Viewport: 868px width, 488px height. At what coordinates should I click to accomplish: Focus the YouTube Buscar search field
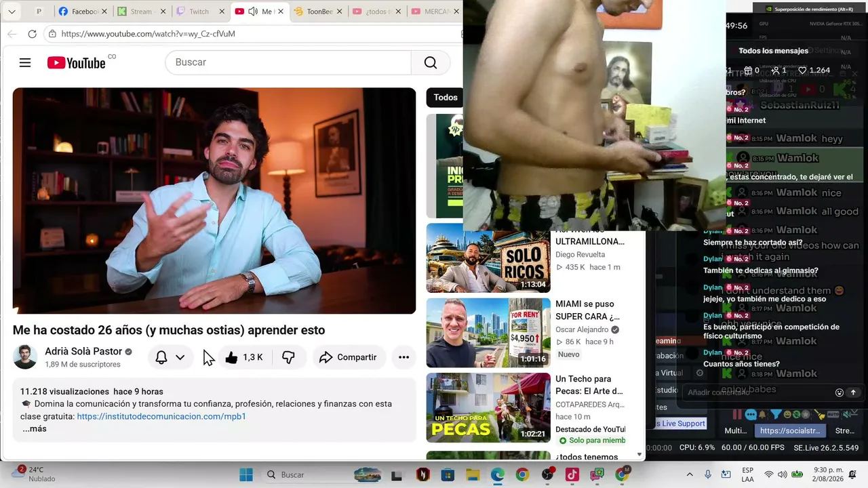click(288, 62)
